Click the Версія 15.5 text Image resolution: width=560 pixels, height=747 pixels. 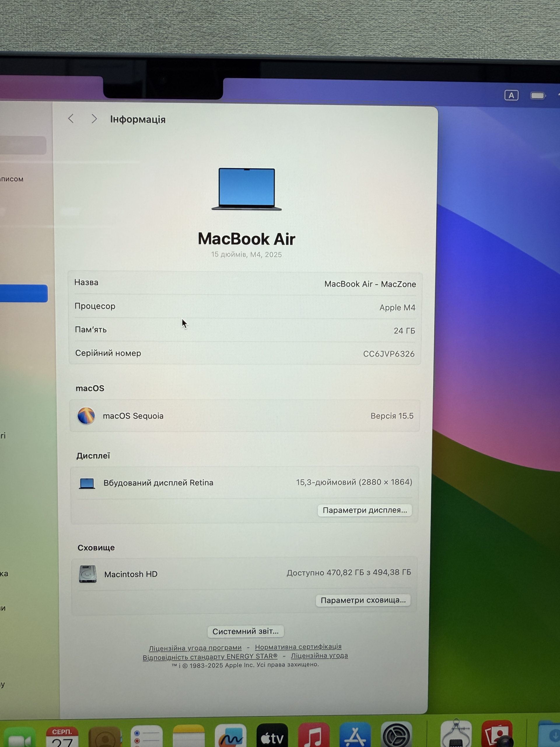coord(392,416)
